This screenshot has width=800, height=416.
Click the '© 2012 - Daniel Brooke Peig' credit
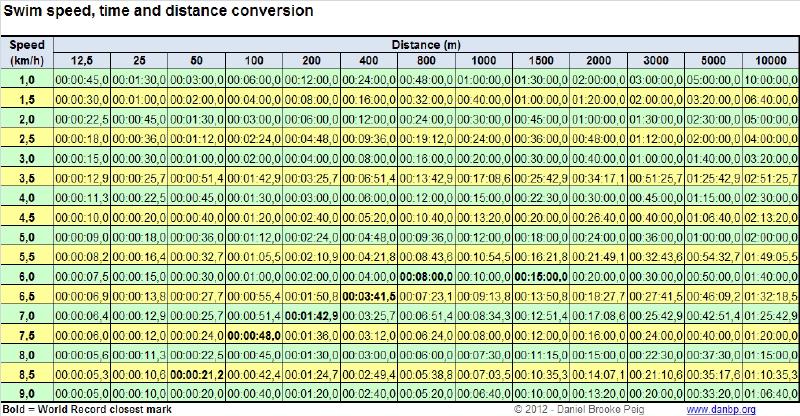[579, 409]
